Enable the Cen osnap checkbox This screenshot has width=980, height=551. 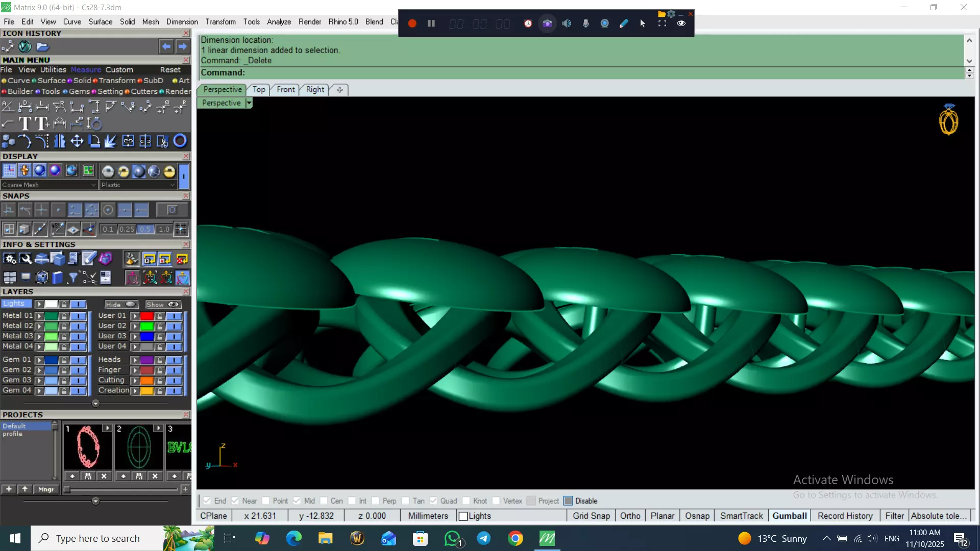click(324, 501)
